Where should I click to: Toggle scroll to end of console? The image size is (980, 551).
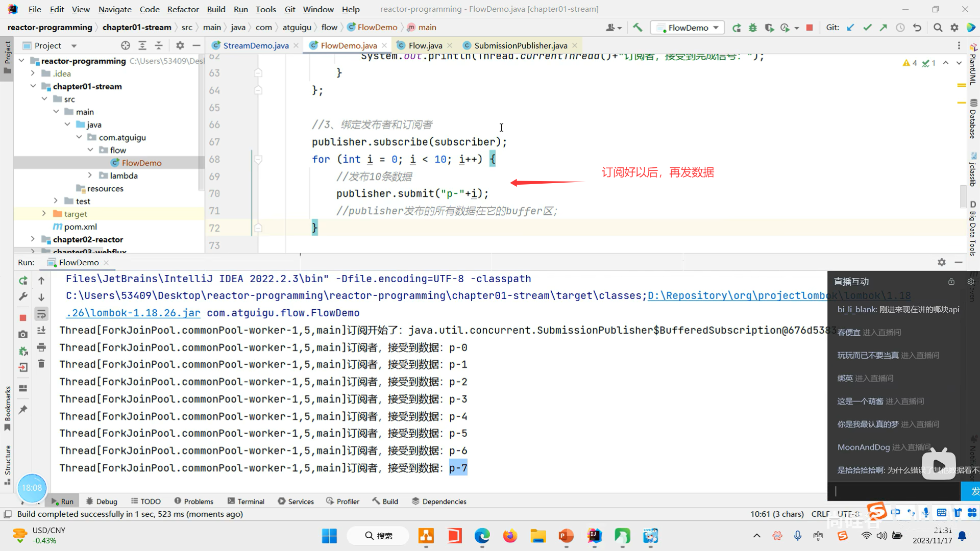[41, 331]
